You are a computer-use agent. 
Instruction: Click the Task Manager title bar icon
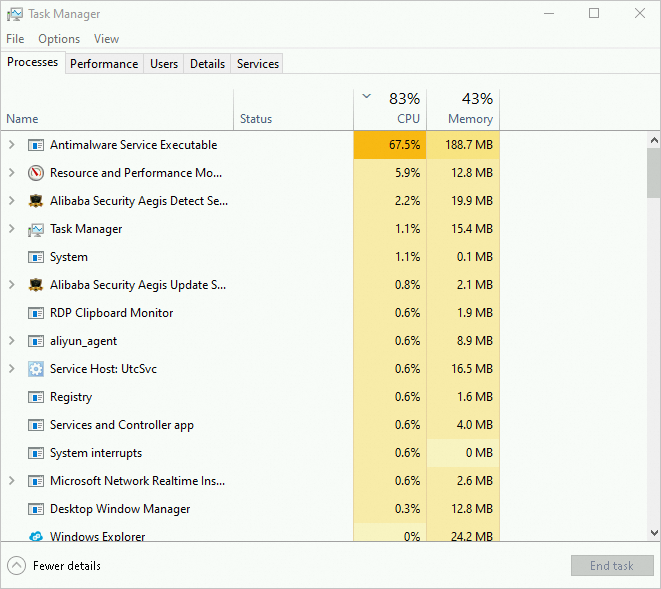click(15, 14)
